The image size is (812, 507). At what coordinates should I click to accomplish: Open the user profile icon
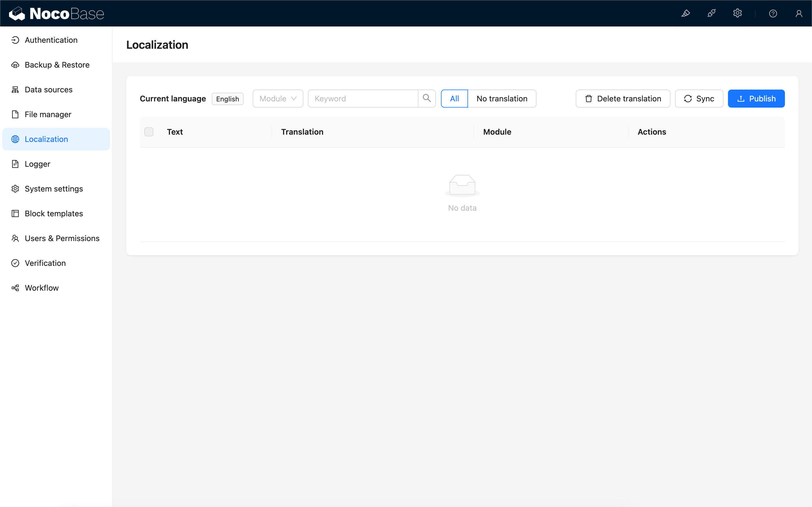point(798,14)
